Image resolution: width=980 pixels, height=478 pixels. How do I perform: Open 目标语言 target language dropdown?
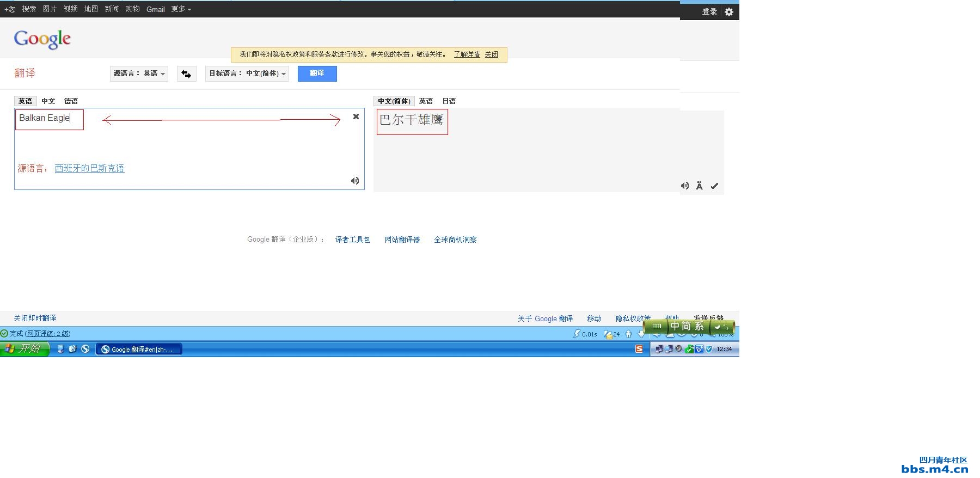coord(247,73)
